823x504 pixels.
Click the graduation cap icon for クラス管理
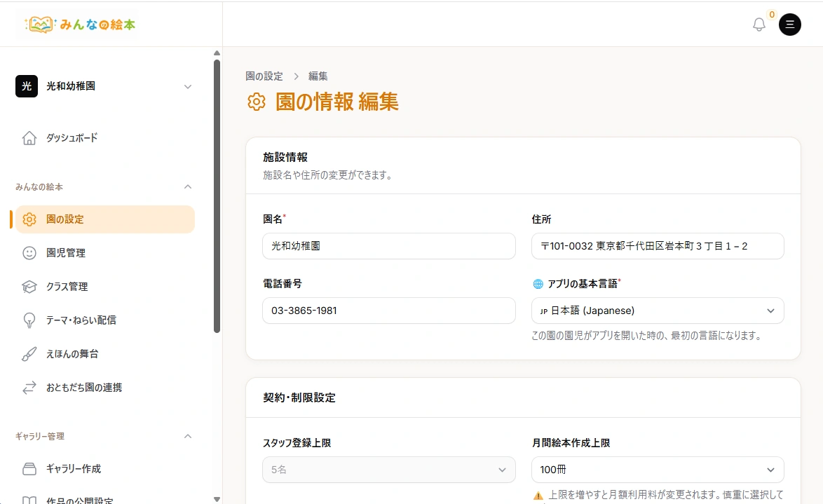(x=29, y=287)
